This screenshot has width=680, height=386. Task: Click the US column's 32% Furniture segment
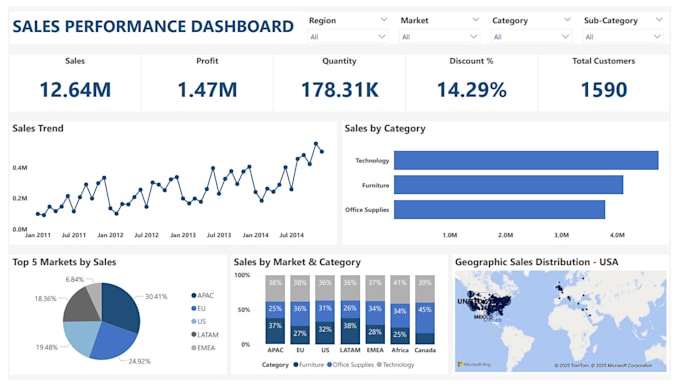325,333
